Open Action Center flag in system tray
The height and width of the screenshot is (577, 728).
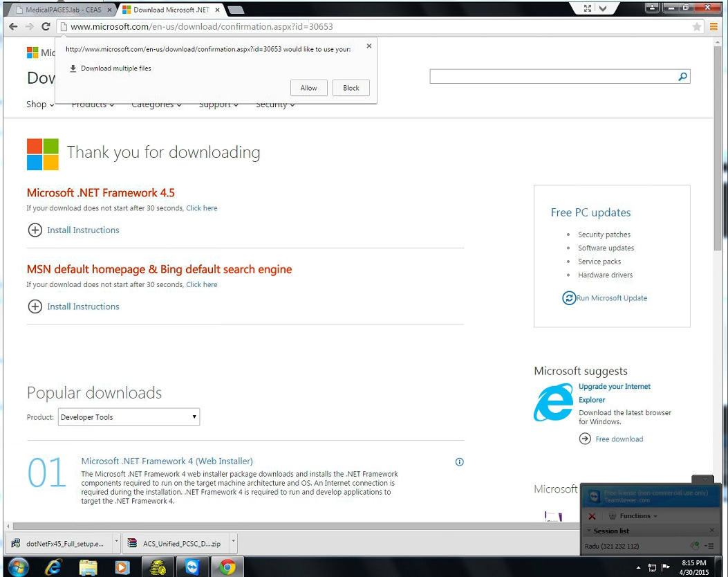coord(666,567)
